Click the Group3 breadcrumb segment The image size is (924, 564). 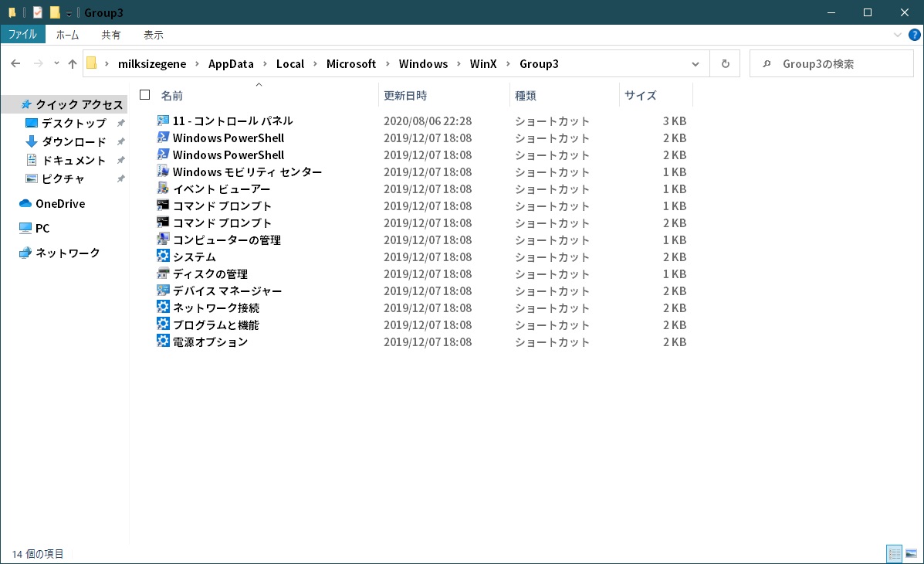click(x=540, y=63)
